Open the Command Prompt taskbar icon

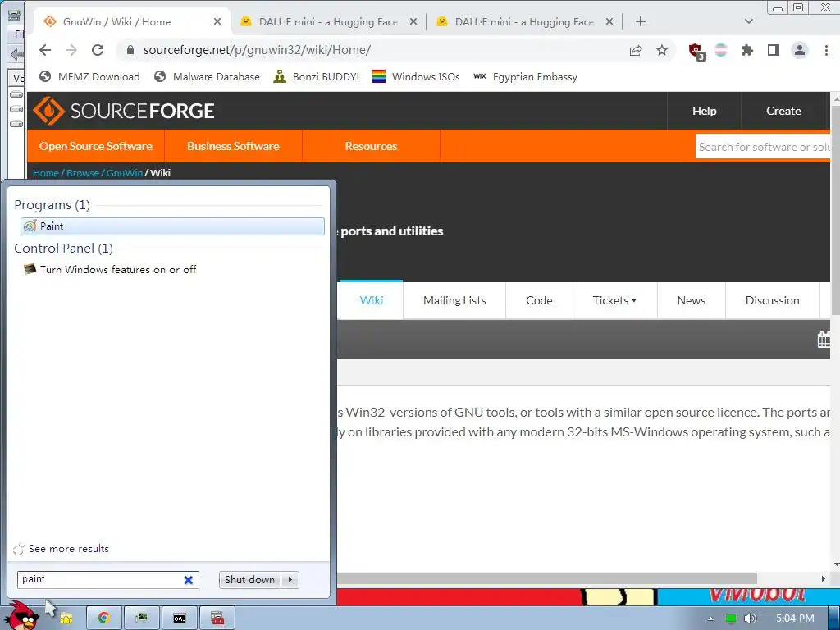[180, 619]
